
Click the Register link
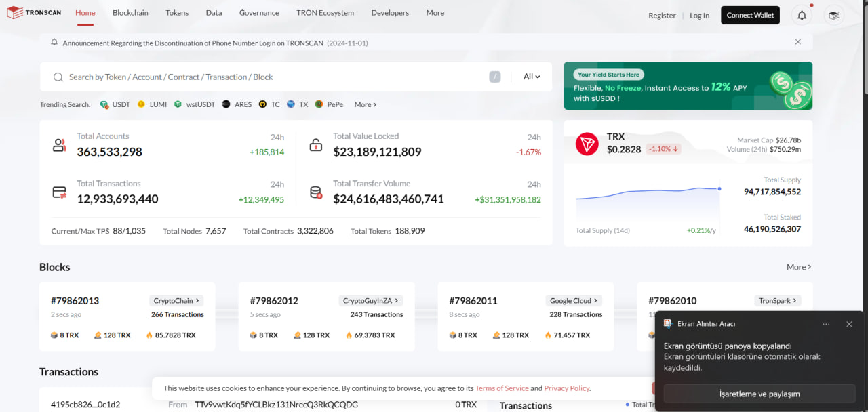point(662,16)
